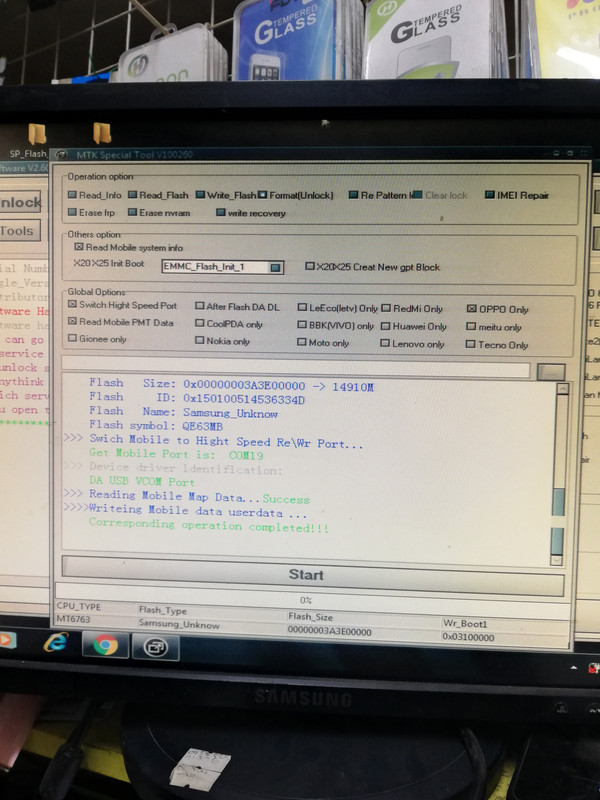Toggle Read Mobile PMT Data checkbox

[x=72, y=321]
